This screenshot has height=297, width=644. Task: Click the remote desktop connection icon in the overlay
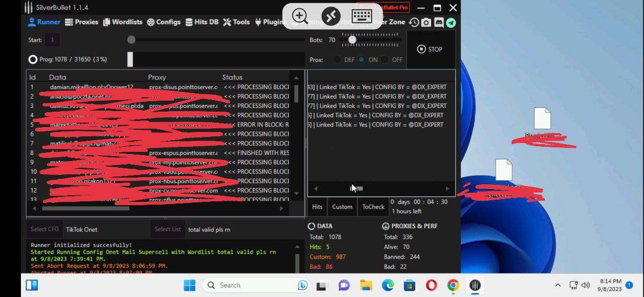coord(331,16)
